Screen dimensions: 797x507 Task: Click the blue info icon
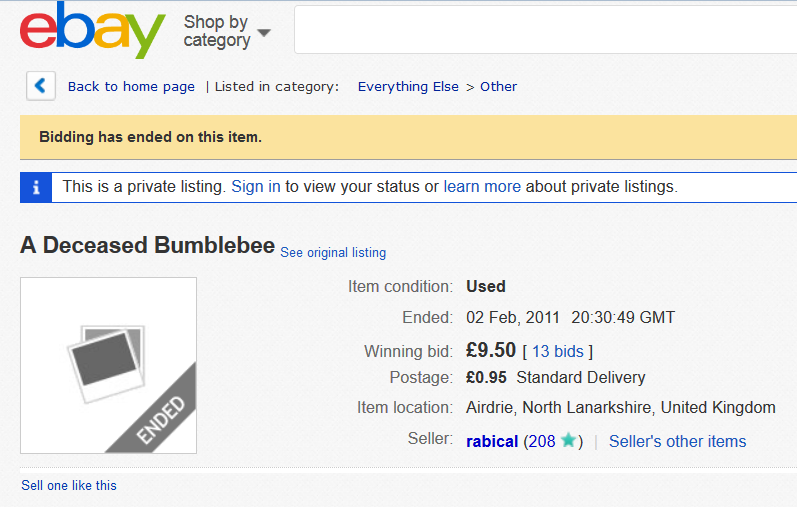[36, 188]
